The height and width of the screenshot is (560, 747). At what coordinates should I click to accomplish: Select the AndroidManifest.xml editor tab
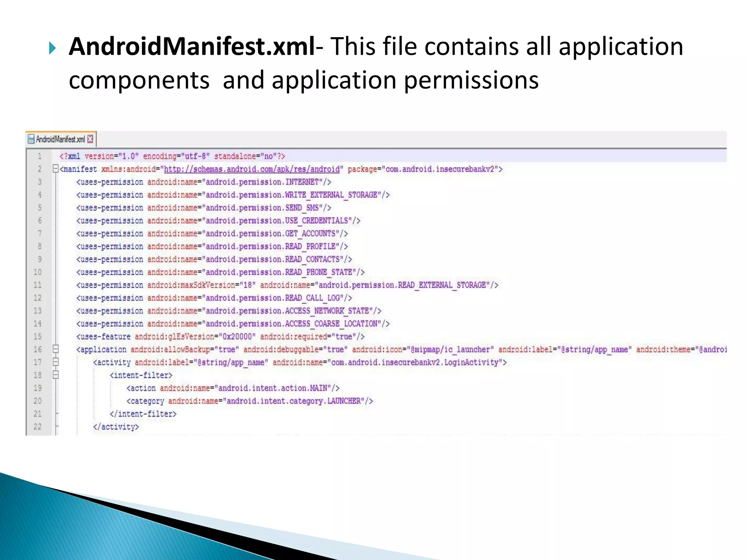coord(61,139)
